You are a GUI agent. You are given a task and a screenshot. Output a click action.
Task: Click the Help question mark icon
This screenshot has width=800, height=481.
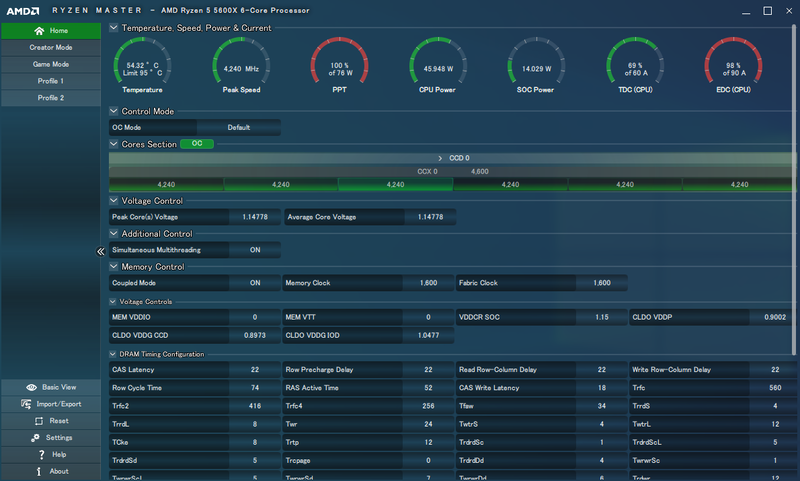41,454
